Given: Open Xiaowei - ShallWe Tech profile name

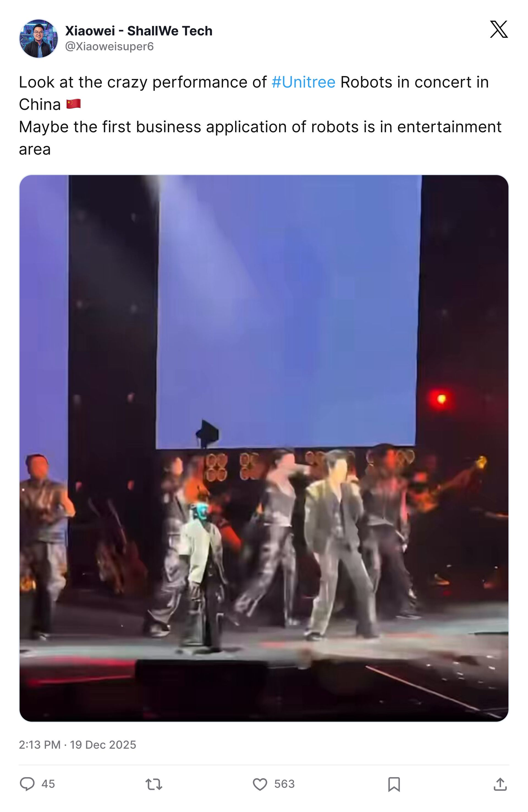Looking at the screenshot, I should click(x=139, y=31).
